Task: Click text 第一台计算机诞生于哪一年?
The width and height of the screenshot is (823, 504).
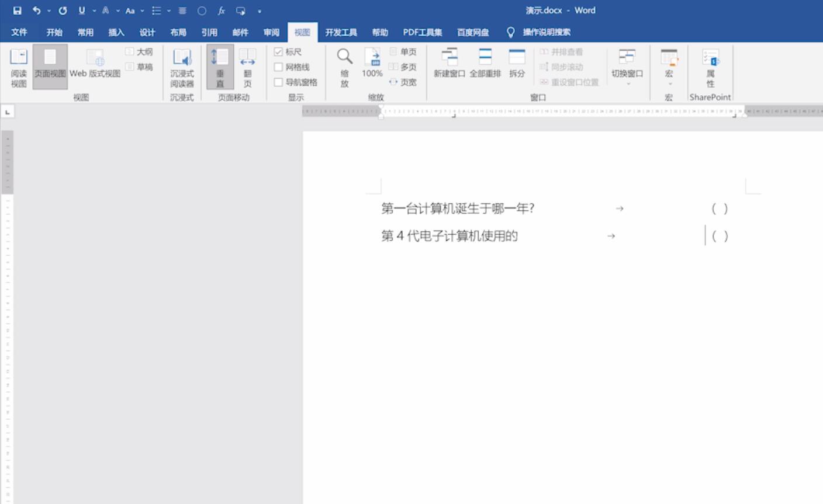Action: [x=458, y=208]
